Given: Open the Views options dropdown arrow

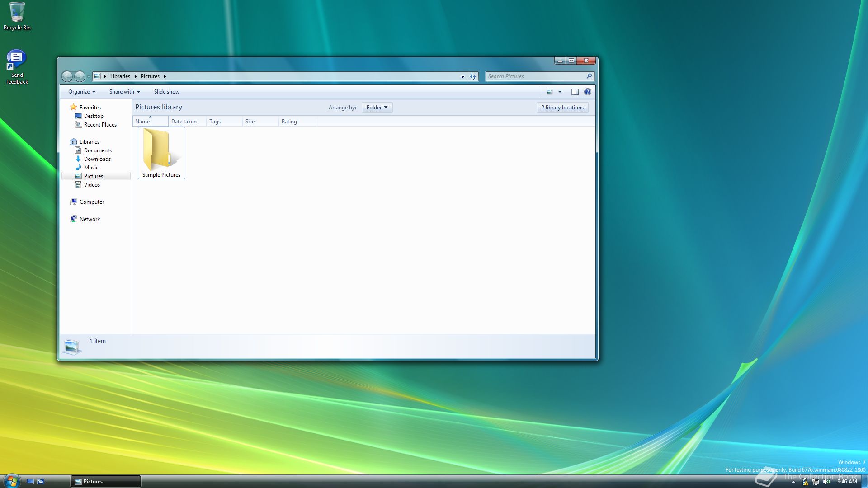Looking at the screenshot, I should point(560,92).
